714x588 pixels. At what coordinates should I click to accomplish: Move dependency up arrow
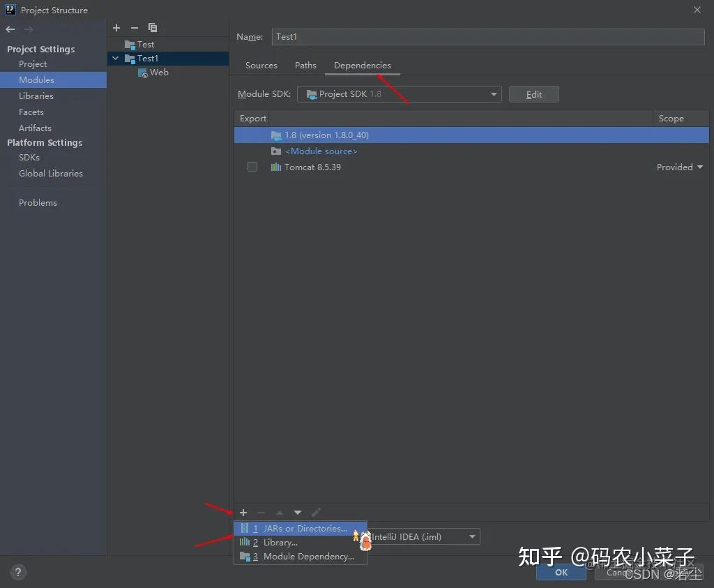280,513
